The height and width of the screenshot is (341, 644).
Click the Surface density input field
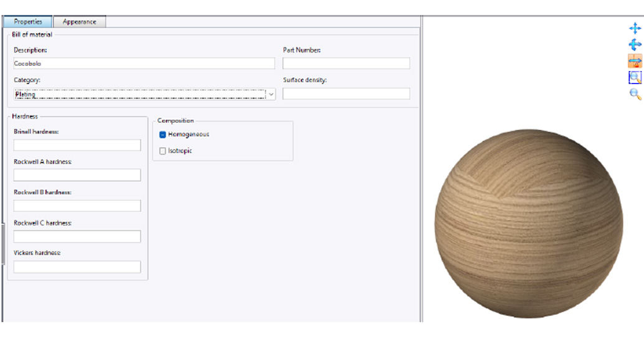(x=346, y=94)
